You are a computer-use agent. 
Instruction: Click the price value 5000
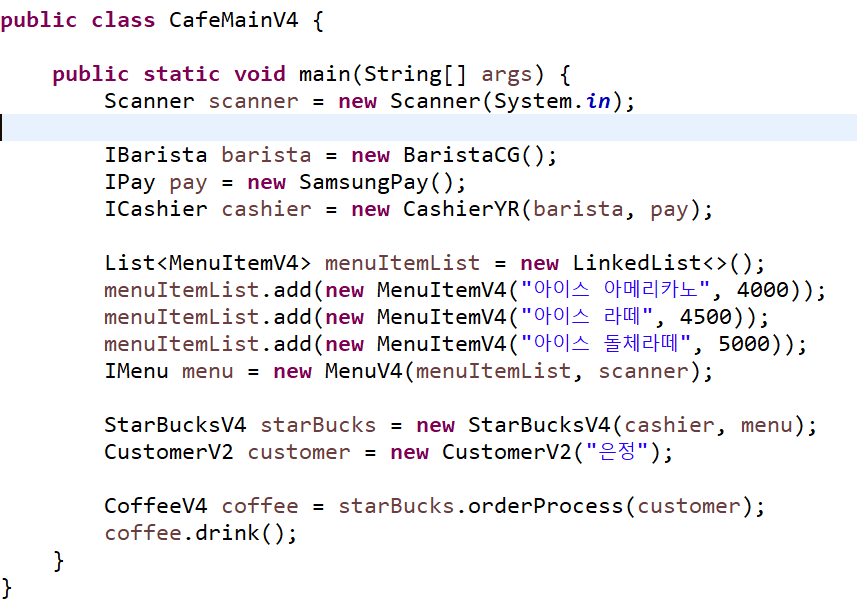(744, 344)
